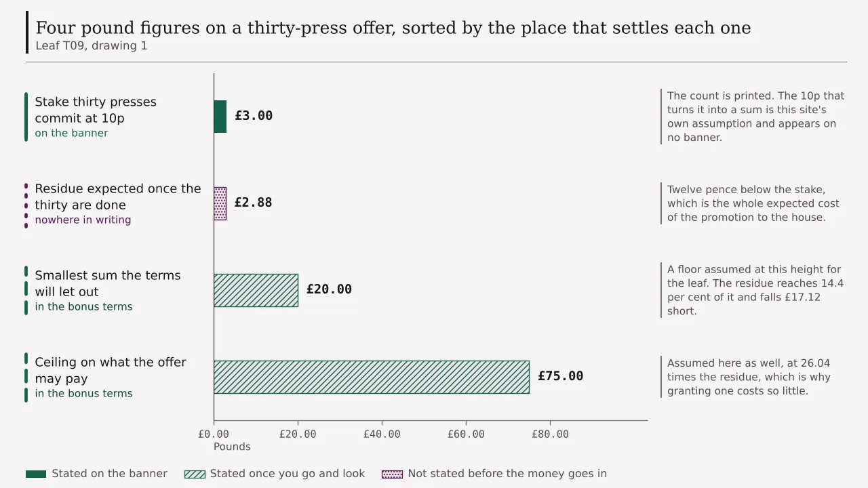This screenshot has height=488, width=868.
Task: Click the 'nowhere in writing' sublabel
Action: point(83,220)
